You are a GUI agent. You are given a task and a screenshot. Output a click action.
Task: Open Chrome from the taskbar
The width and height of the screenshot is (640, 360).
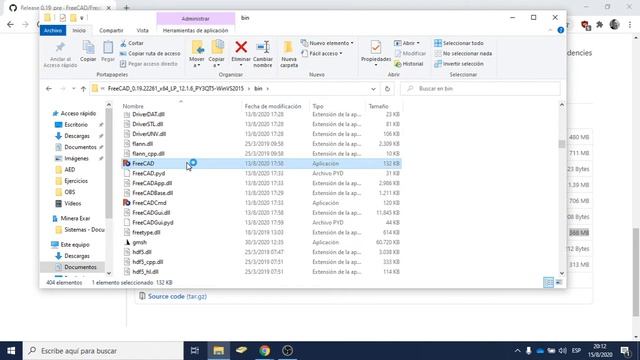[x=264, y=351]
